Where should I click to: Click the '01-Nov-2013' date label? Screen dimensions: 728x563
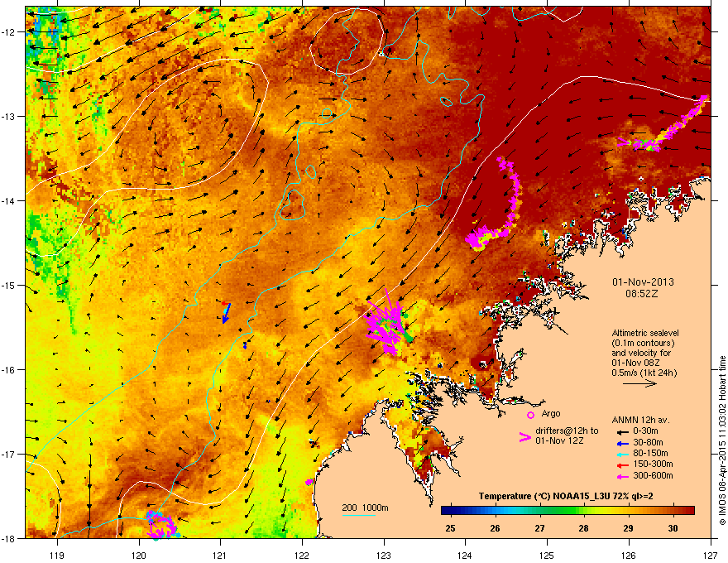tap(643, 282)
